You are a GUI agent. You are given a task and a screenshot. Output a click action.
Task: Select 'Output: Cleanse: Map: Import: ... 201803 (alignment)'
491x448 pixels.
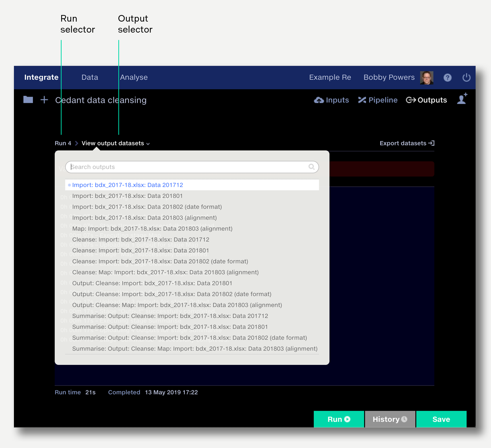[x=192, y=305]
